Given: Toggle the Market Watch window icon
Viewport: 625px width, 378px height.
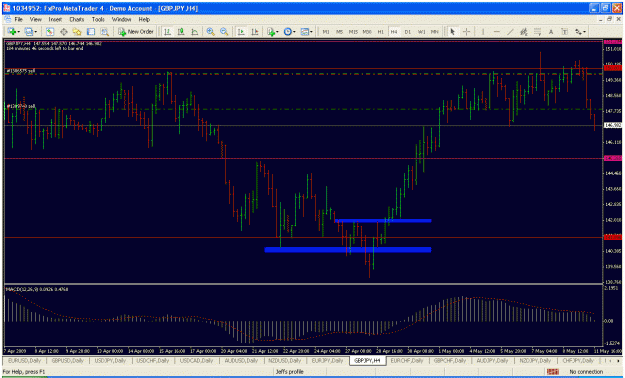Looking at the screenshot, I should click(50, 32).
